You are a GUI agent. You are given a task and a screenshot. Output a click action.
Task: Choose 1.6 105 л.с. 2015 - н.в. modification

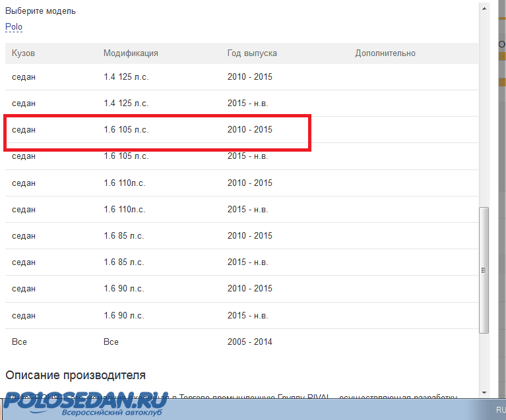point(126,157)
